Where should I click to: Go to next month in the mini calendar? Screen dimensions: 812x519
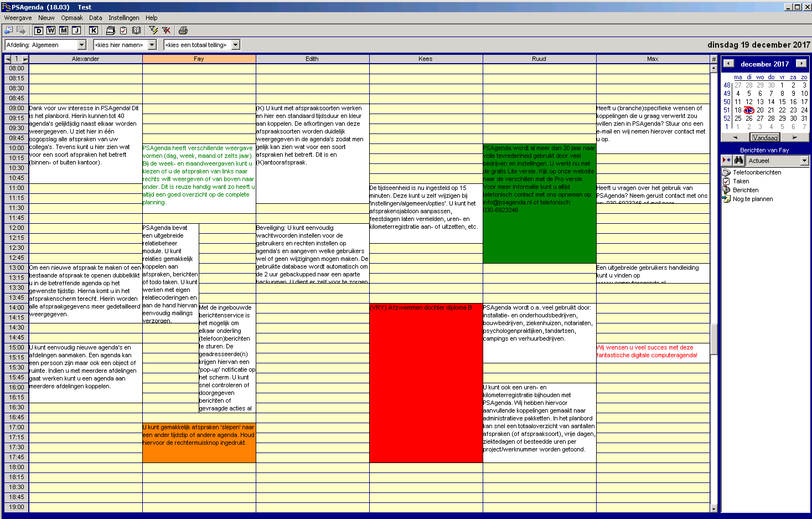tap(801, 64)
